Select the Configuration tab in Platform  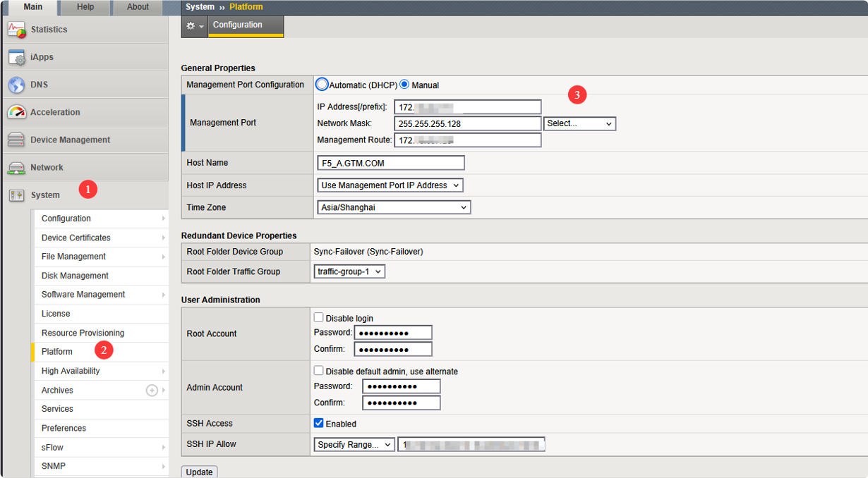pyautogui.click(x=246, y=25)
